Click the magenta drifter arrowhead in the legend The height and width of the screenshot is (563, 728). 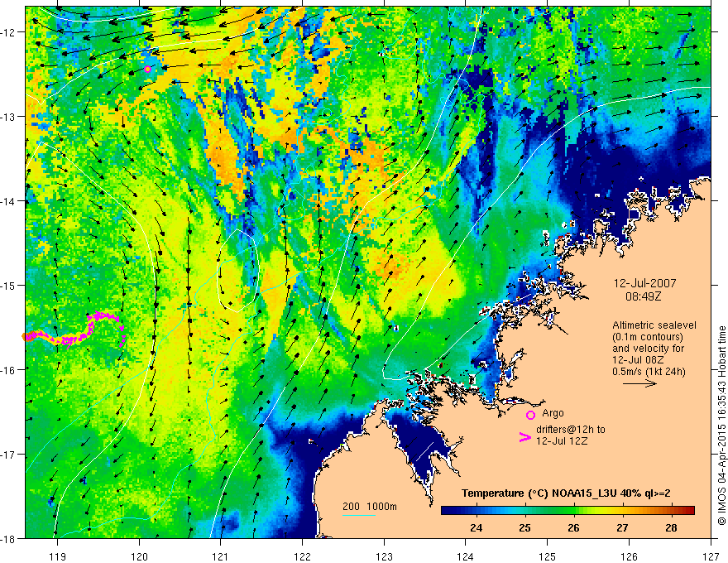pyautogui.click(x=524, y=437)
